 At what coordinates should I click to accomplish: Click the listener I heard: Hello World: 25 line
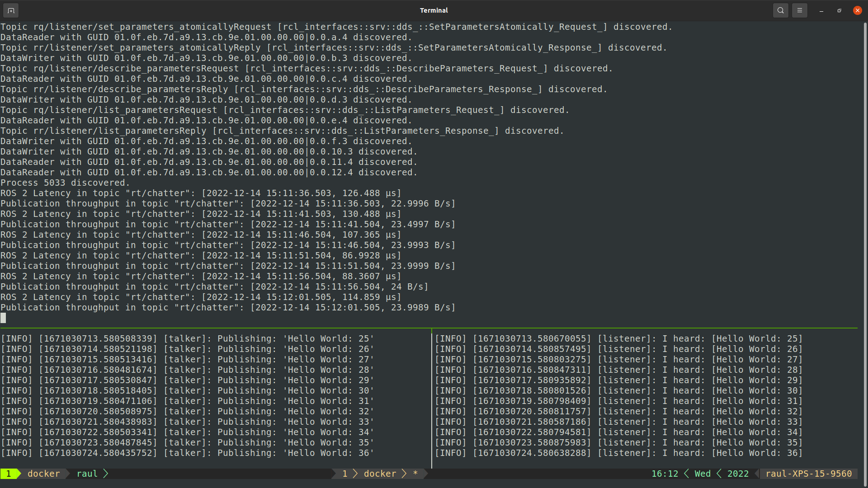(x=618, y=338)
